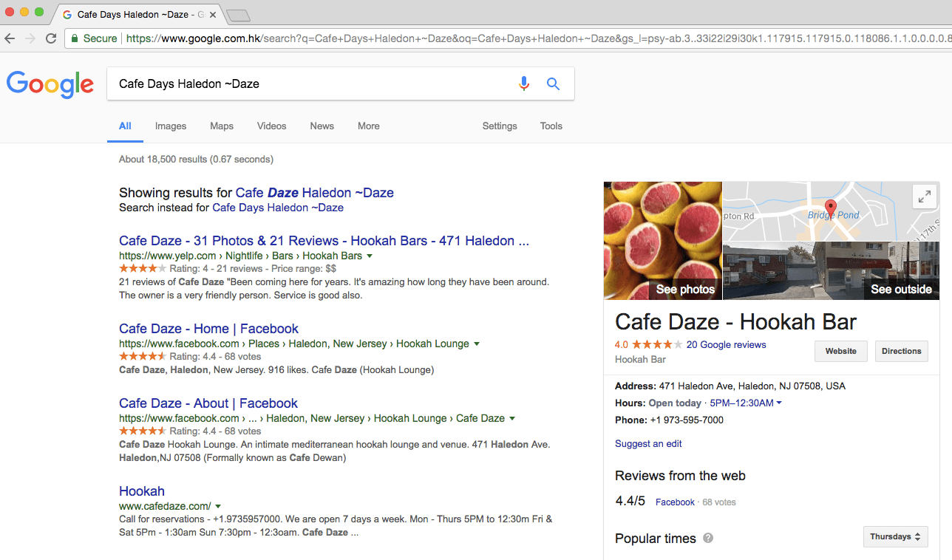Viewport: 952px width, 560px height.
Task: Select the All results tab
Action: tap(125, 126)
